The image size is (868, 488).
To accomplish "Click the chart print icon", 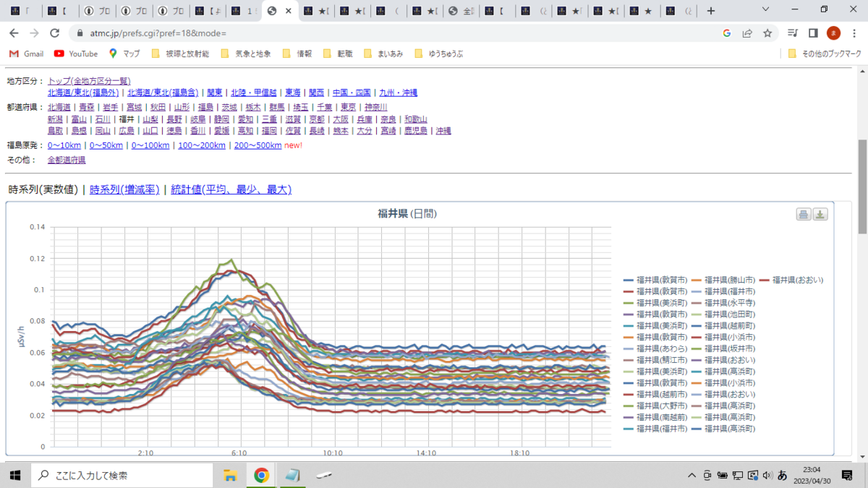I will click(x=804, y=214).
